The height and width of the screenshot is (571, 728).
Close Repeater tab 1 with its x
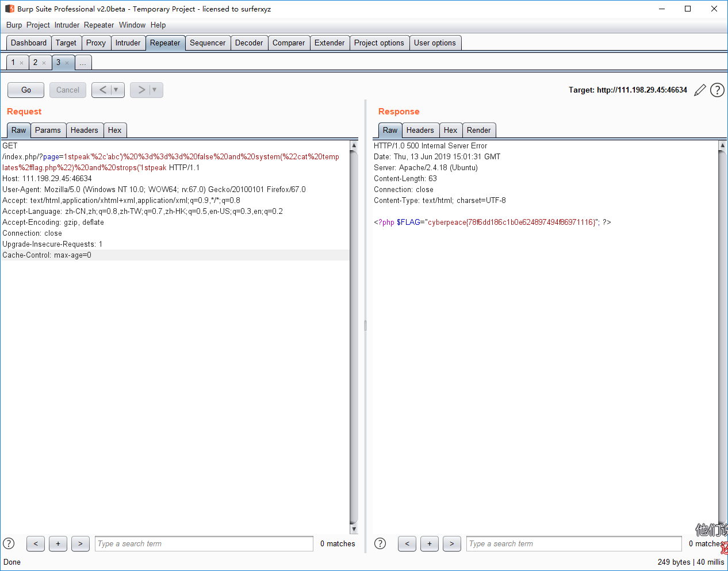21,63
